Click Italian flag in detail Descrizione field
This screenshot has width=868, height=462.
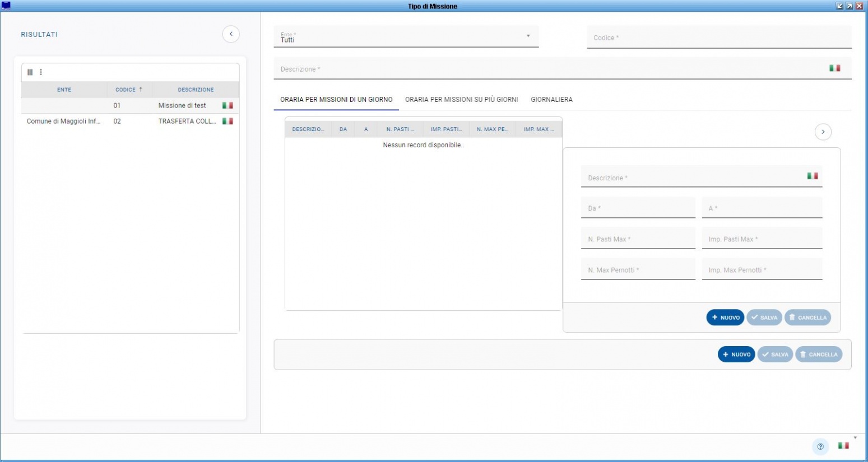pos(812,176)
